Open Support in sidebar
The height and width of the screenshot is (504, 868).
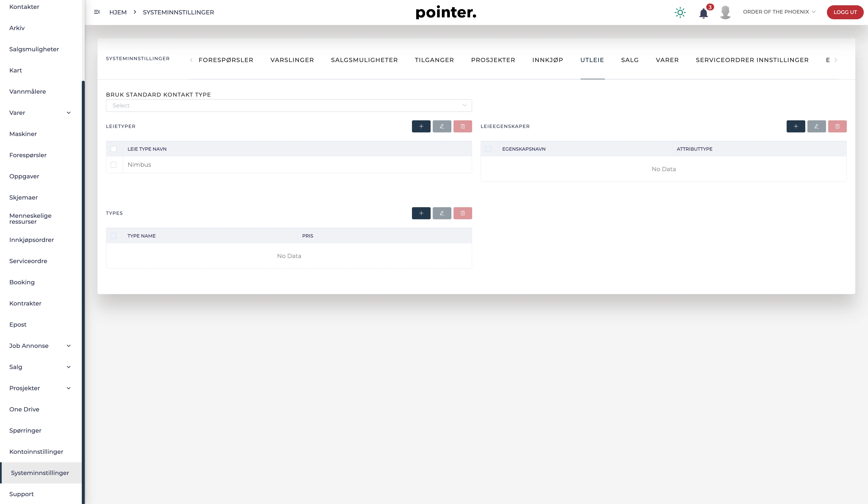tap(21, 494)
